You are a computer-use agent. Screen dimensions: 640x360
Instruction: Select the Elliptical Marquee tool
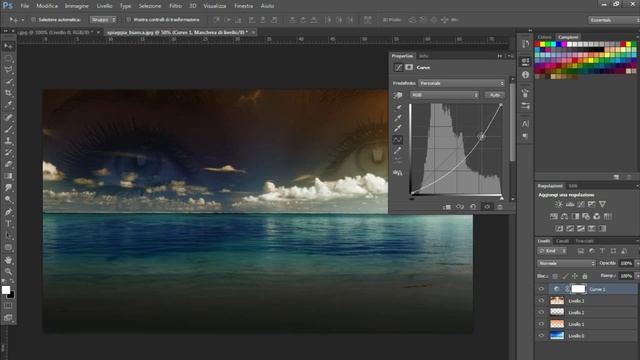coord(8,58)
